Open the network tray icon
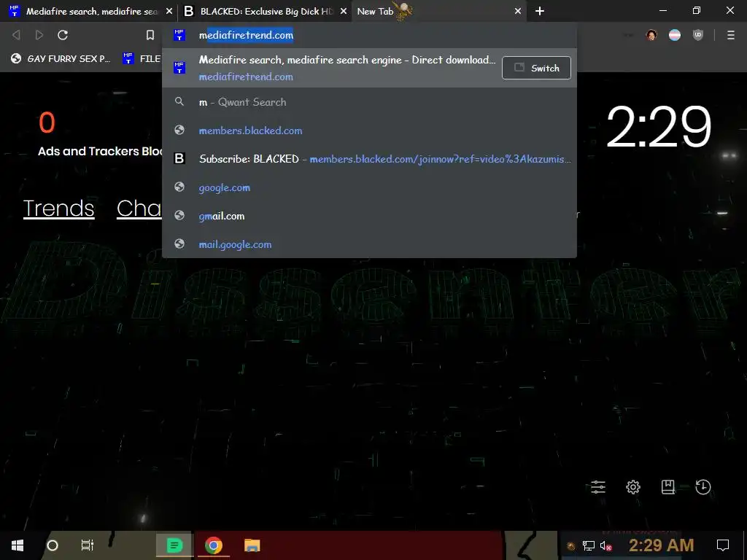Screen dimensions: 747x560 [589, 545]
